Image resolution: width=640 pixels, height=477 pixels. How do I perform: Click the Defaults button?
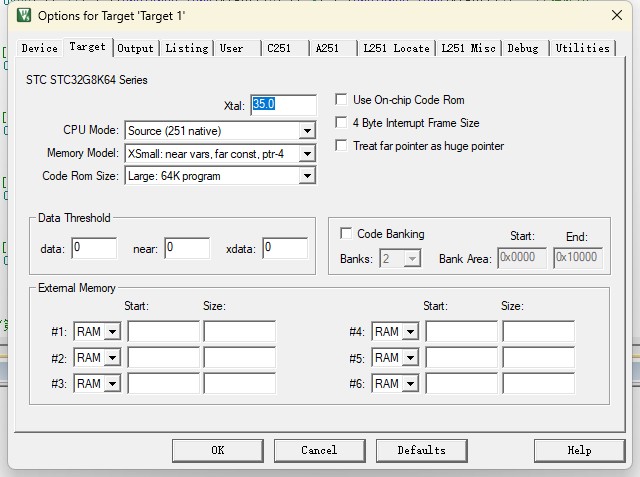click(422, 450)
